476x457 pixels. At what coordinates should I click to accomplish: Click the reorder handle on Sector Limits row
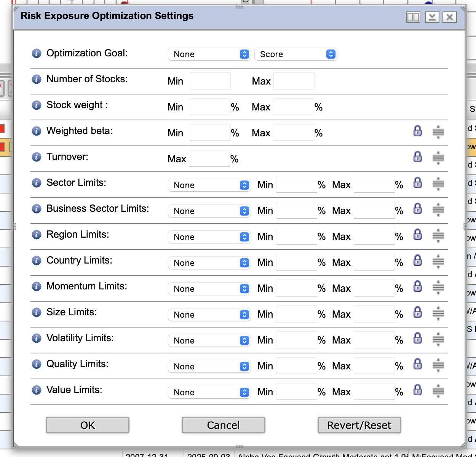[x=438, y=184]
